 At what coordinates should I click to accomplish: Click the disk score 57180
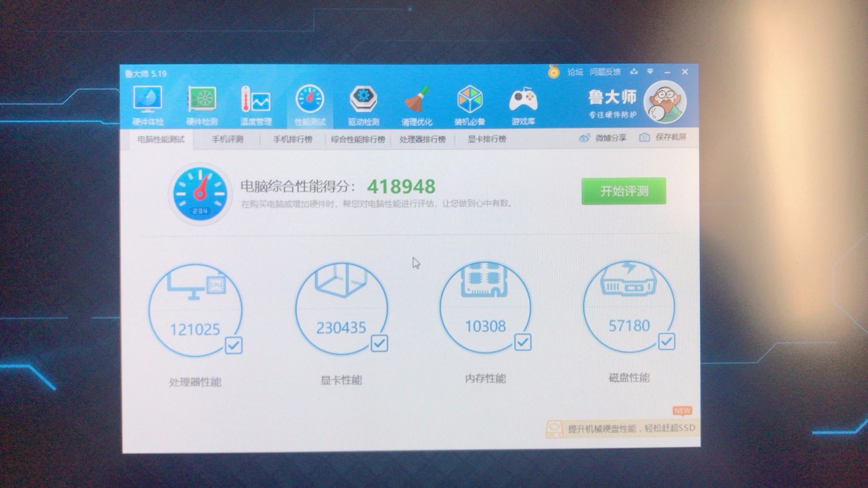pyautogui.click(x=629, y=325)
